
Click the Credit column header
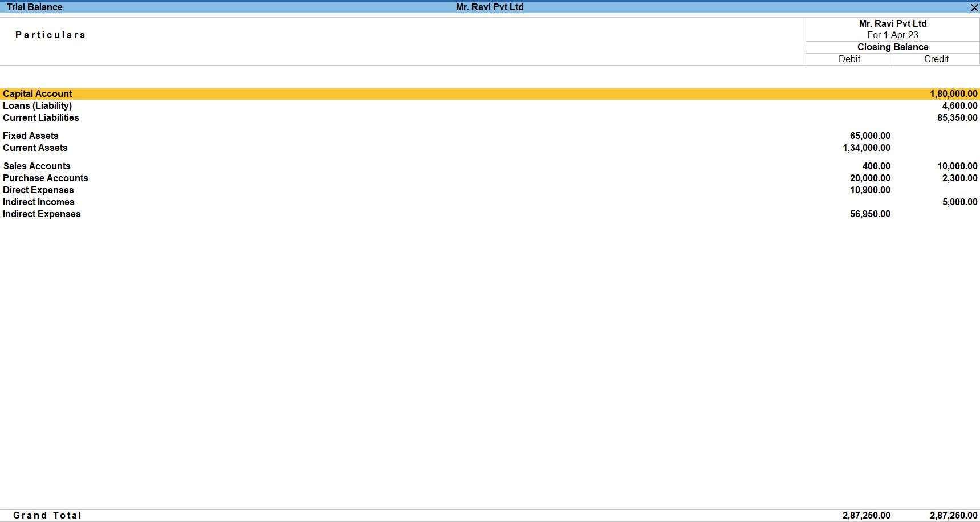pyautogui.click(x=936, y=59)
